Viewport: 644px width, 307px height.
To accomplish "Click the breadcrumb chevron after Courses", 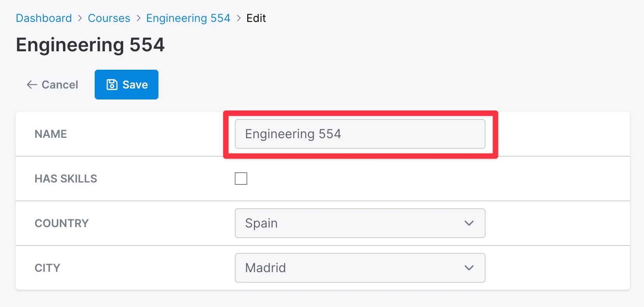I will click(139, 18).
